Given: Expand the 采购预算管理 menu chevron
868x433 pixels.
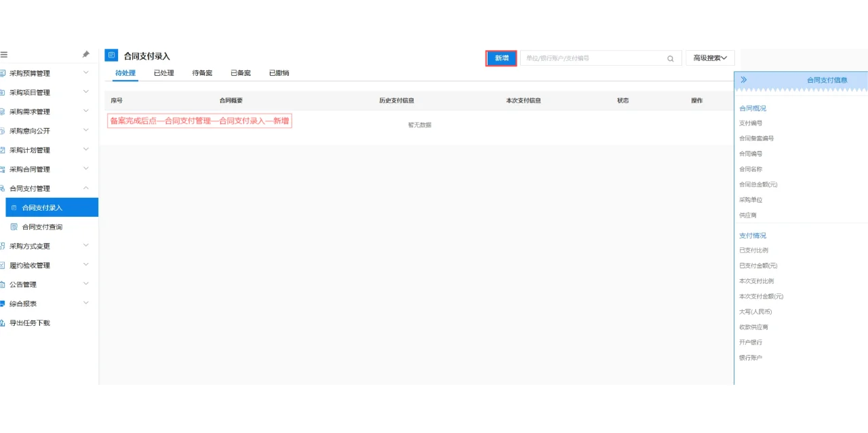Looking at the screenshot, I should coord(86,73).
